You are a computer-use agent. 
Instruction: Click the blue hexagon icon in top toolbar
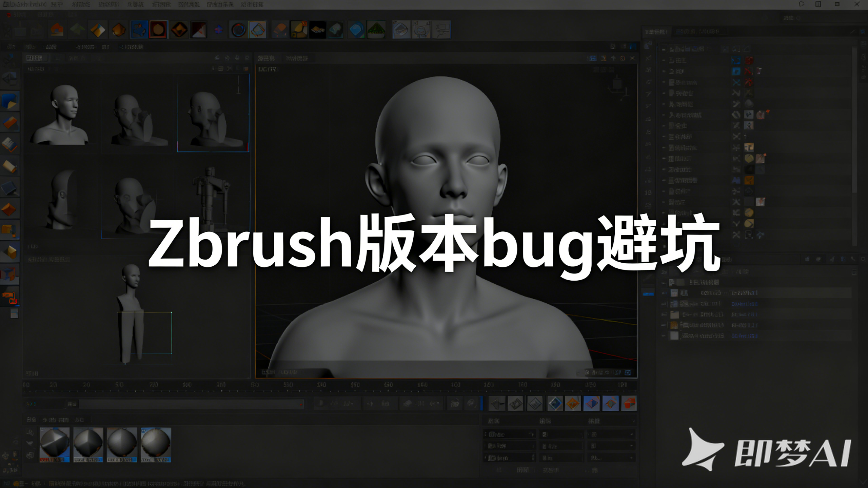(x=356, y=30)
